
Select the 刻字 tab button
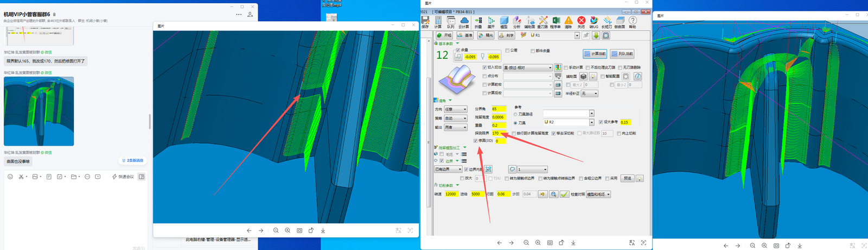point(506,35)
